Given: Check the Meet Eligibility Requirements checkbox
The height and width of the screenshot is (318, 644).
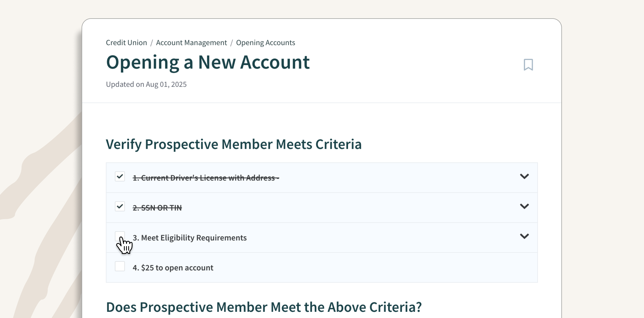Looking at the screenshot, I should tap(120, 236).
